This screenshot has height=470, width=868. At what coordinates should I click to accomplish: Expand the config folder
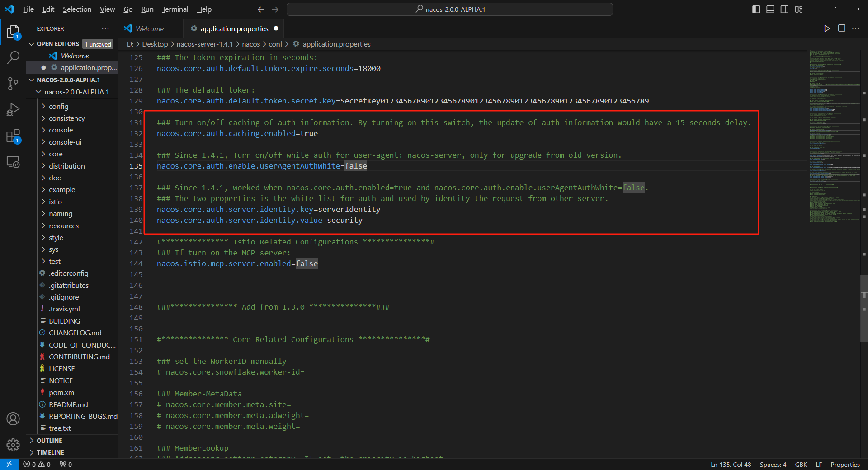(x=58, y=106)
